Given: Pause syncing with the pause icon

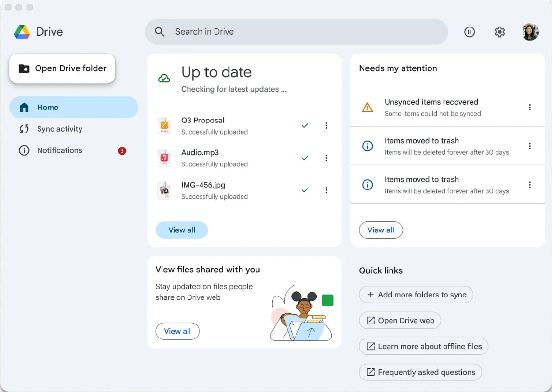Looking at the screenshot, I should (x=470, y=32).
